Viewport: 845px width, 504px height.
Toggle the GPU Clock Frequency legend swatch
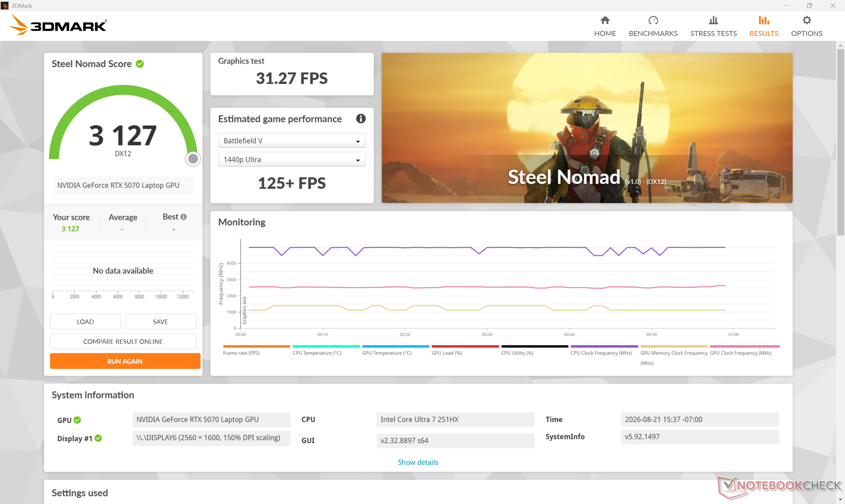pyautogui.click(x=745, y=346)
